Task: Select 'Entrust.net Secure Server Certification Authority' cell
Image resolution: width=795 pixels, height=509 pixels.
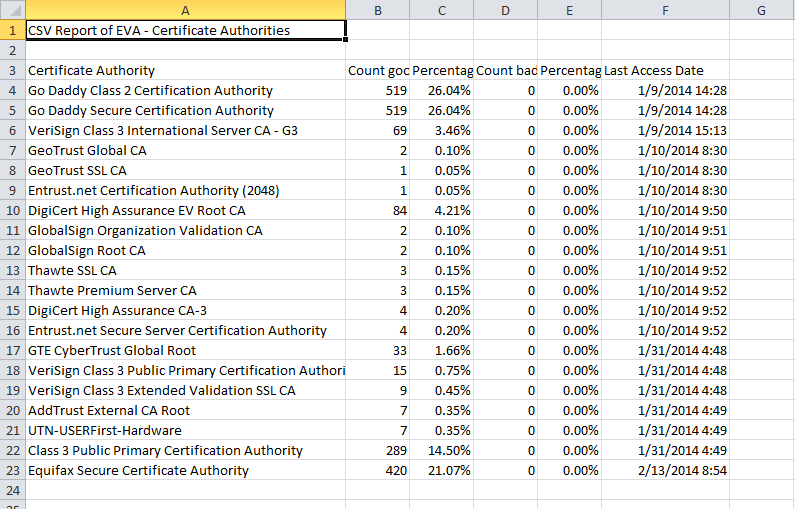Action: click(x=186, y=331)
